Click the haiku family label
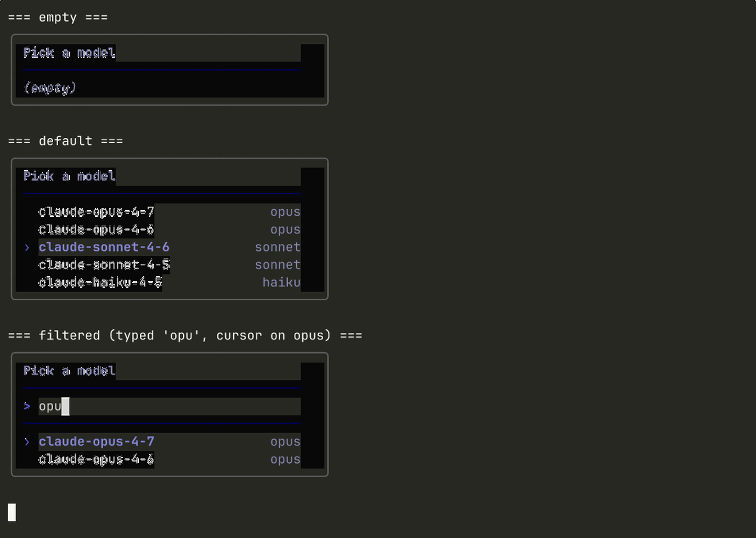Screen dimensions: 756x538 coord(281,282)
